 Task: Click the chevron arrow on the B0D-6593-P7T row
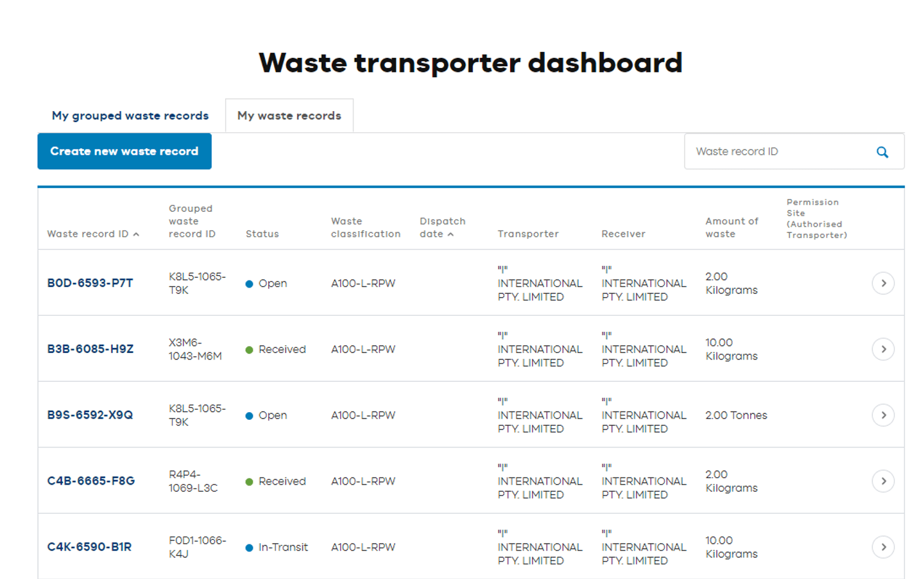884,283
